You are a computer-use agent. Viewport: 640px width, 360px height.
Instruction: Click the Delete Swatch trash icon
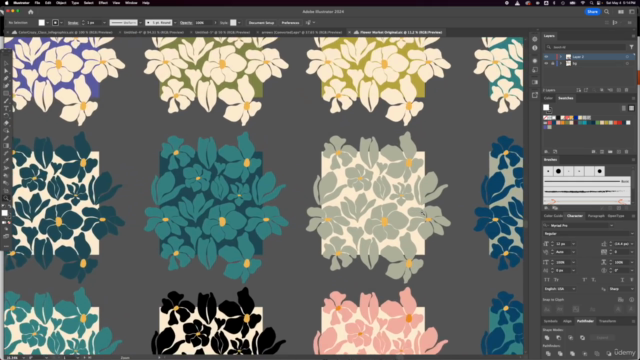pos(627,151)
